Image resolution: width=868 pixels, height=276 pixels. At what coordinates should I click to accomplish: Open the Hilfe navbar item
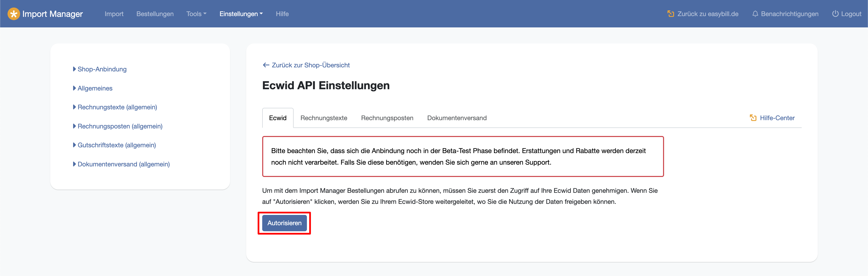pos(282,14)
